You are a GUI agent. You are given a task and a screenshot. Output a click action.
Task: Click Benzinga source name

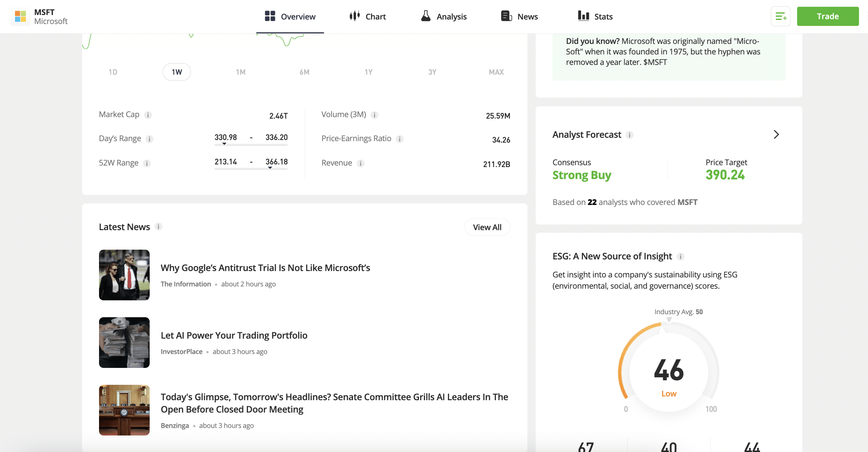coord(175,426)
